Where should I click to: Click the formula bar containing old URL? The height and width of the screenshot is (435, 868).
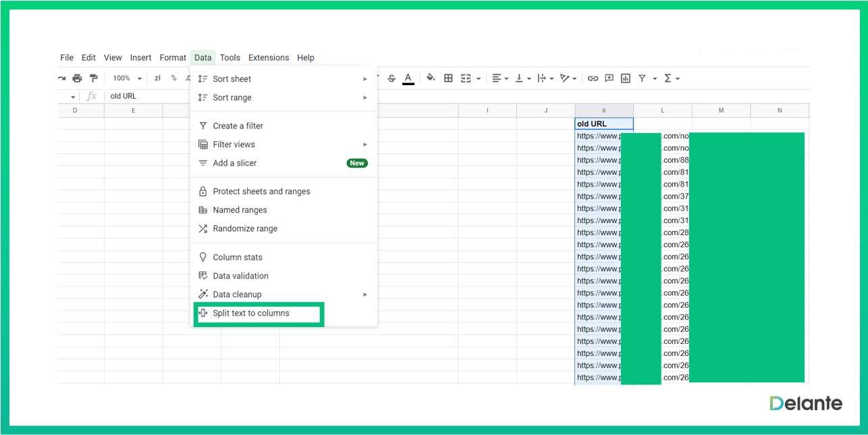click(x=270, y=97)
